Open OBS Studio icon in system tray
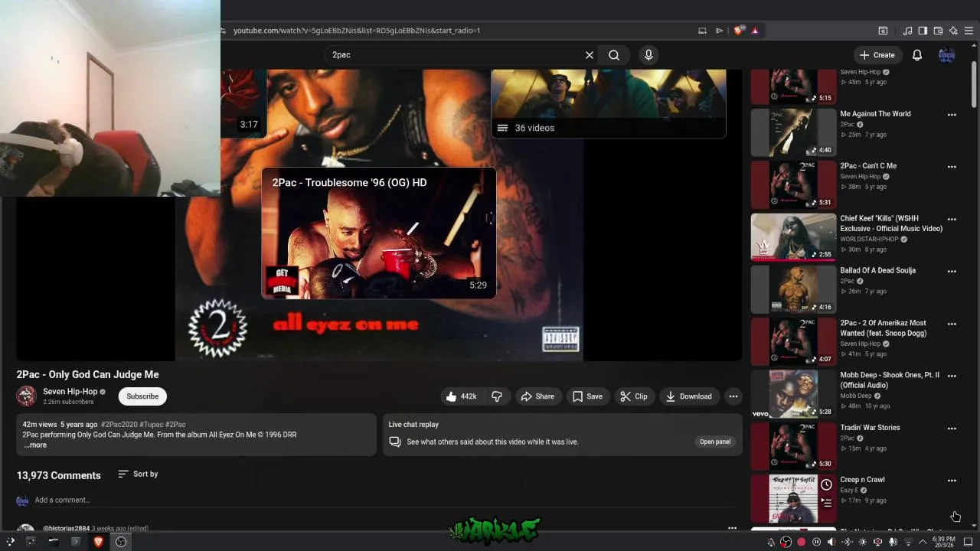 click(x=786, y=542)
